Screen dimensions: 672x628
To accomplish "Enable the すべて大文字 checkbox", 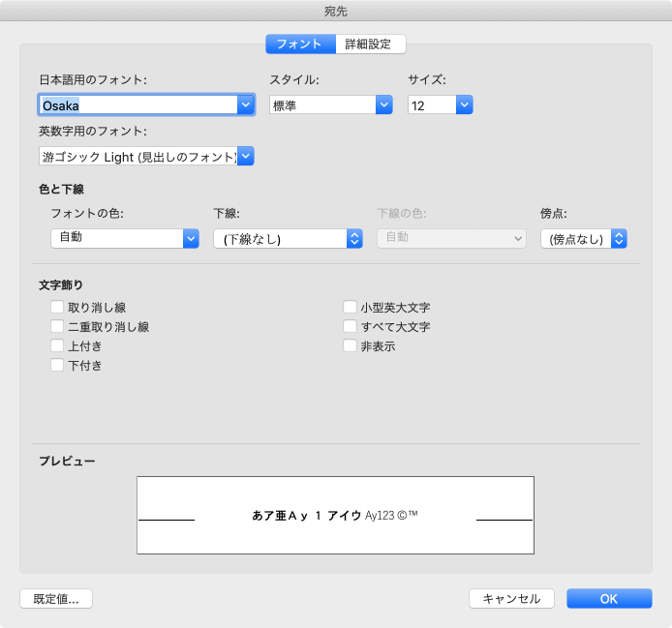I will tap(350, 327).
